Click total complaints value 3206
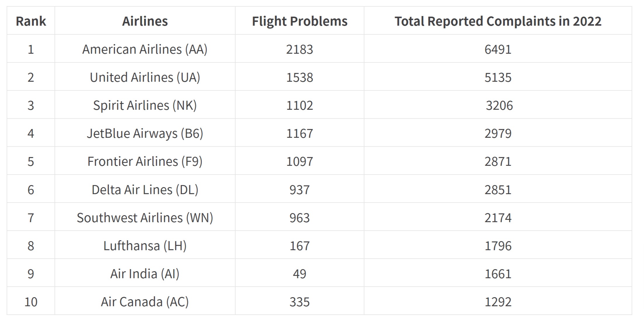This screenshot has height=322, width=644. point(499,105)
